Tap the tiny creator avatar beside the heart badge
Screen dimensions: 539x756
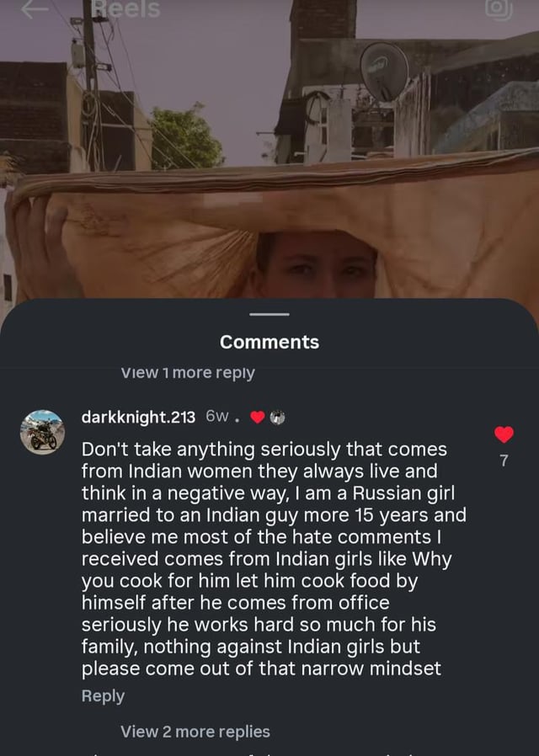[x=277, y=417]
